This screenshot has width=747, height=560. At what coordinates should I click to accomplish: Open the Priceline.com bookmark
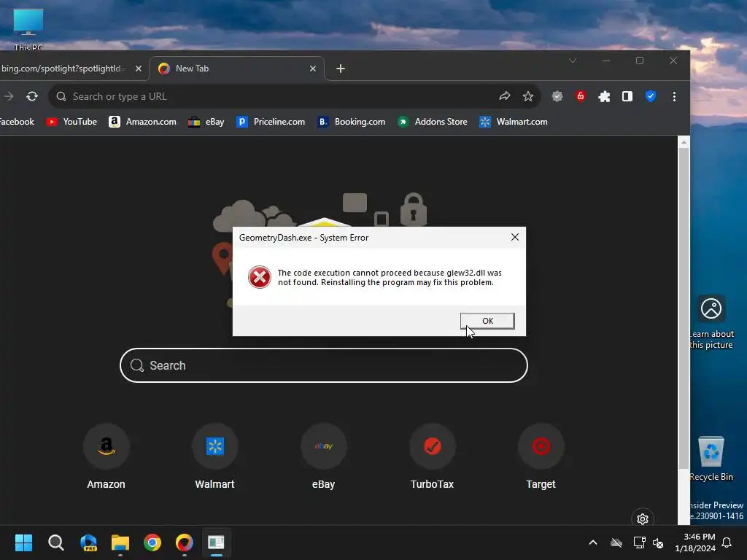[x=271, y=122]
